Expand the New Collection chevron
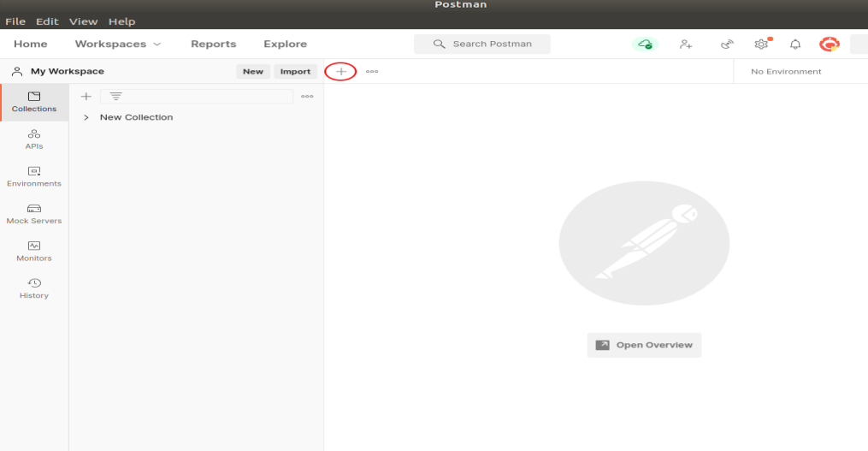 (86, 117)
